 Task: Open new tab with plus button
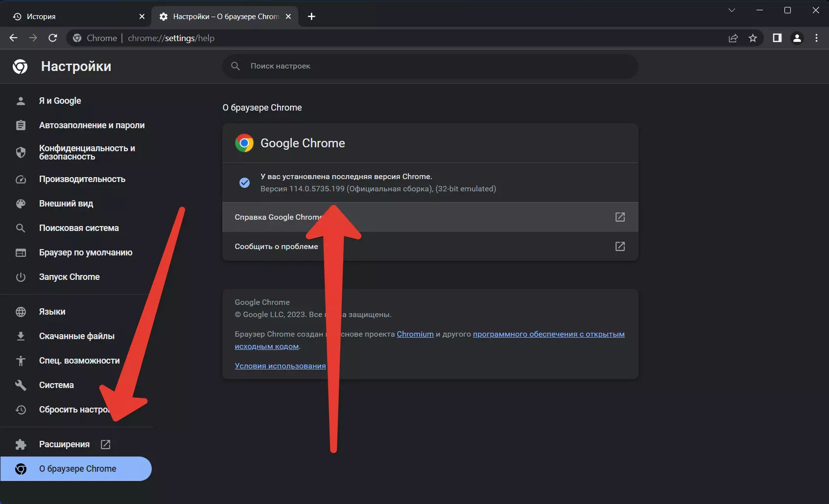(x=311, y=17)
